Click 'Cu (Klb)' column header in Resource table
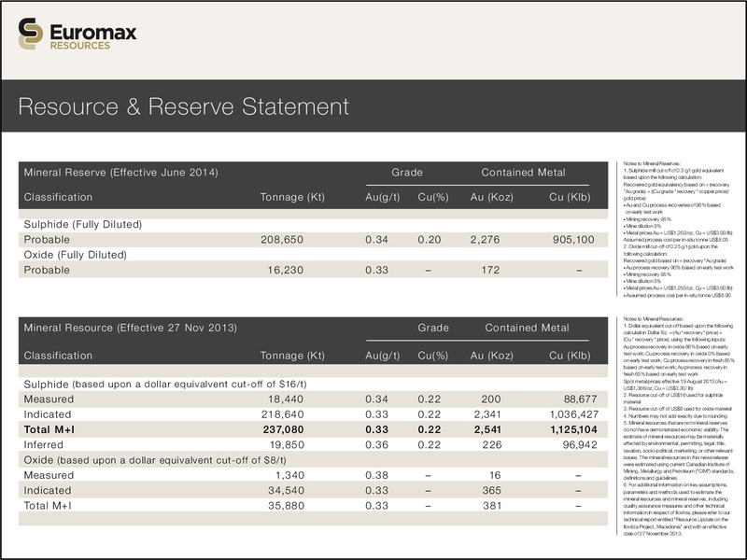Viewport: 747px width, 560px height. pyautogui.click(x=570, y=356)
